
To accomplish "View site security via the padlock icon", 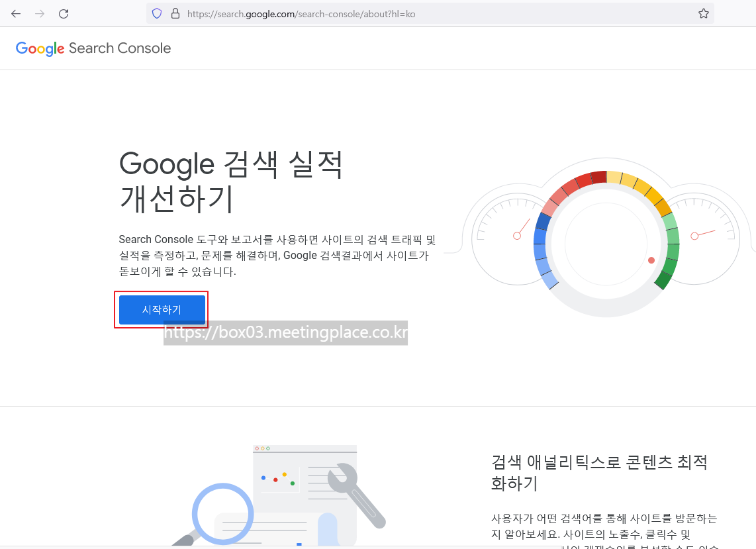I will [175, 13].
